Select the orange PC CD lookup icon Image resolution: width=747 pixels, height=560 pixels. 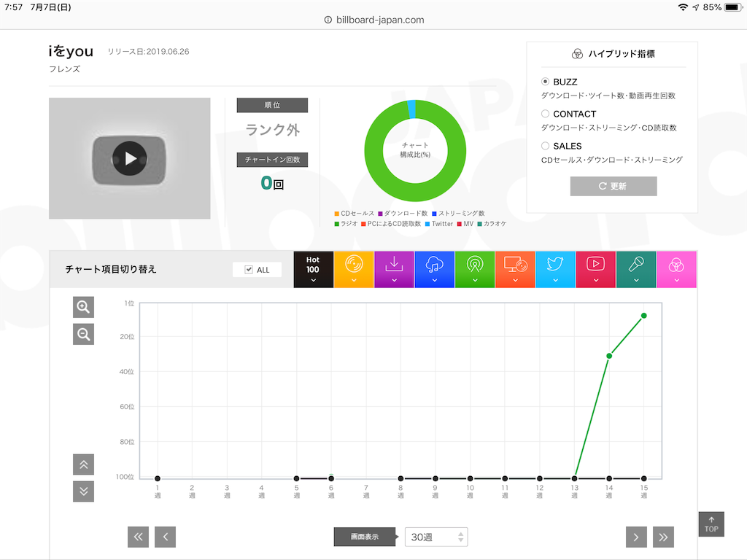pos(515,270)
